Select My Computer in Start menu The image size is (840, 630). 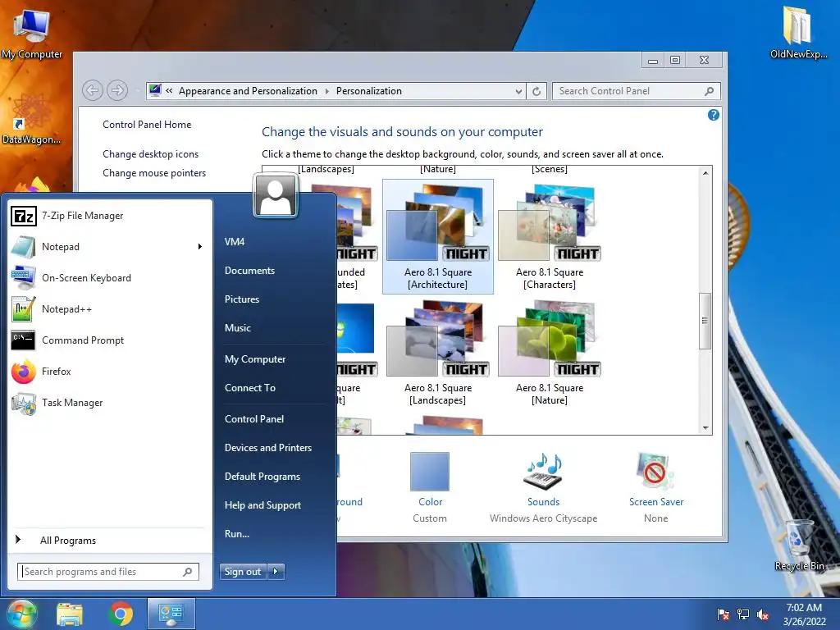[255, 359]
